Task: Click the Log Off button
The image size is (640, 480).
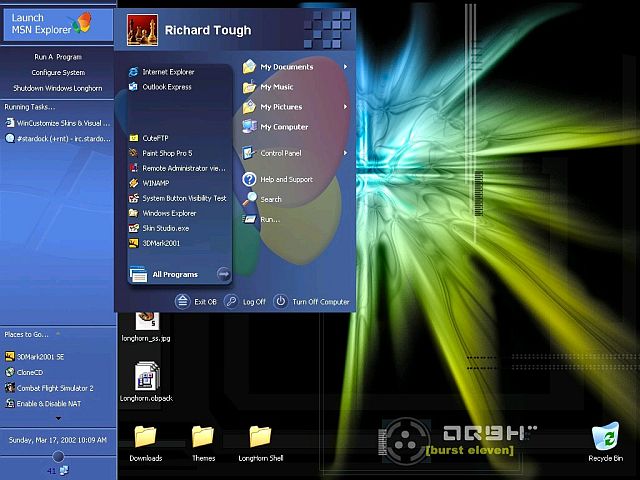Action: point(246,301)
